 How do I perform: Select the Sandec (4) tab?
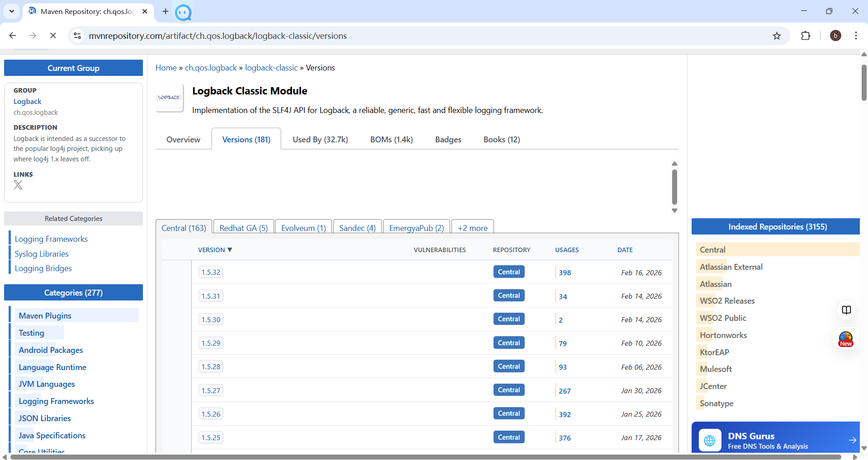[x=357, y=228]
